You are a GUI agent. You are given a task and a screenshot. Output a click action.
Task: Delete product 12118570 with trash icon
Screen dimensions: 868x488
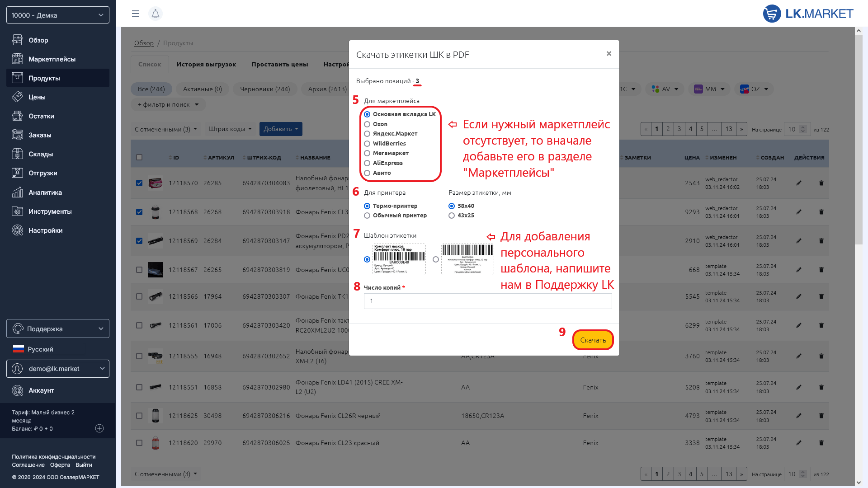coord(821,183)
